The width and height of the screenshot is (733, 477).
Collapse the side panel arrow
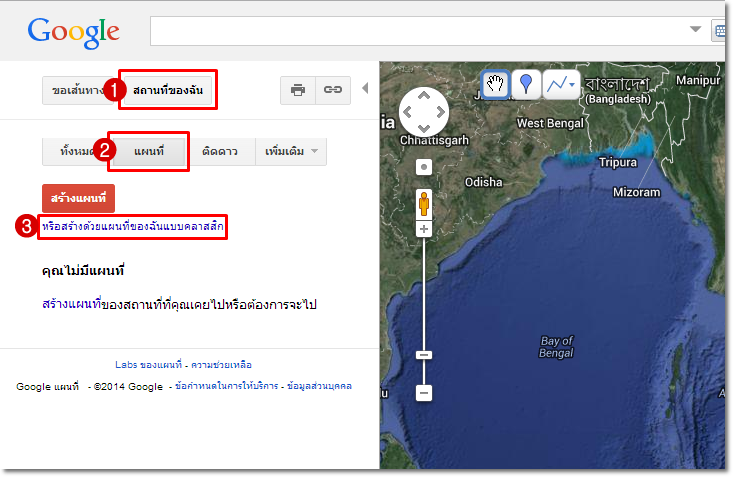click(x=365, y=88)
